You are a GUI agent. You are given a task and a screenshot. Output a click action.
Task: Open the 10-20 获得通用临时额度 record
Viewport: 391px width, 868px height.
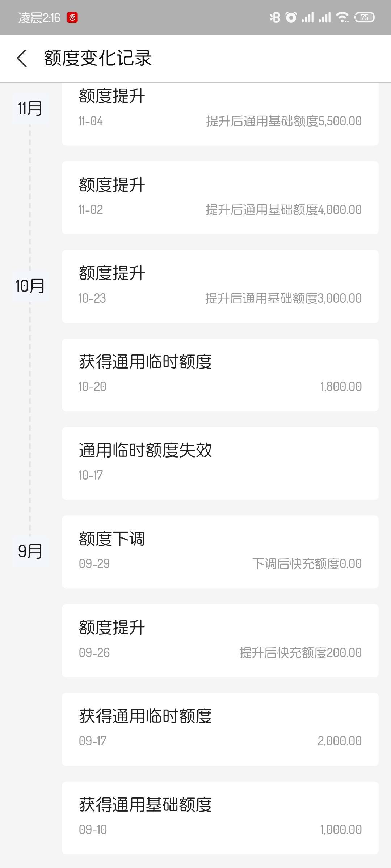click(220, 375)
